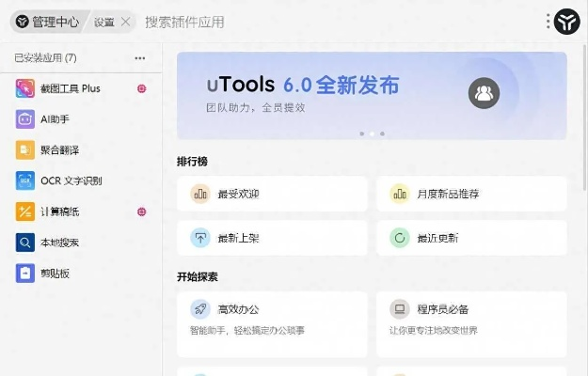Click the 月度新品推荐 chart icon

coord(400,194)
